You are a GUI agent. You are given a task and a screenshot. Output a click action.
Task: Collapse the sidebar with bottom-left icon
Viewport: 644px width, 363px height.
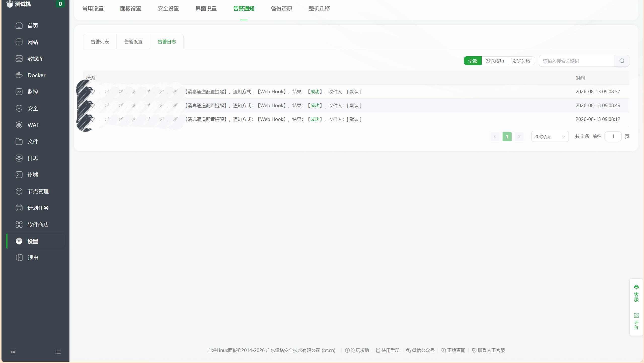pos(13,352)
